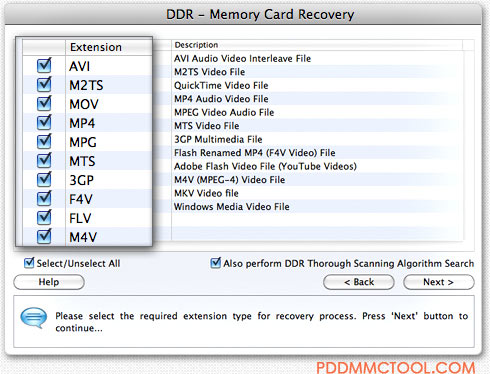Select 'MP4 Audio Video File' description row
The width and height of the screenshot is (490, 374).
tap(221, 99)
